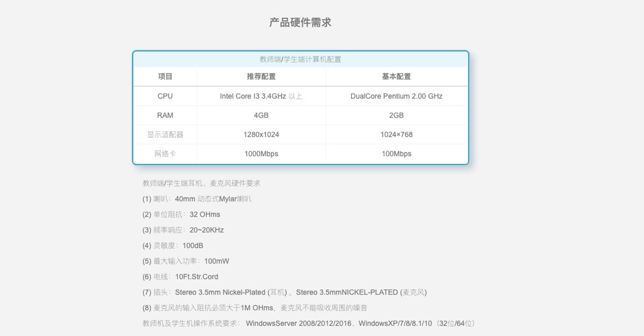This screenshot has height=336, width=644.
Task: Click the 网络卡 row label
Action: [165, 153]
